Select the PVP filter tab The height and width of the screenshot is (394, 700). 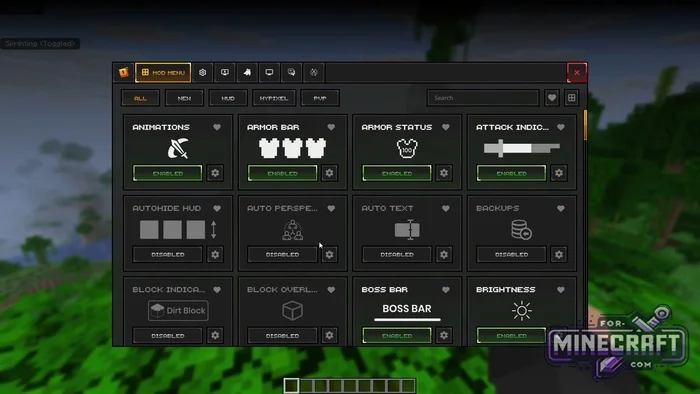click(x=320, y=98)
